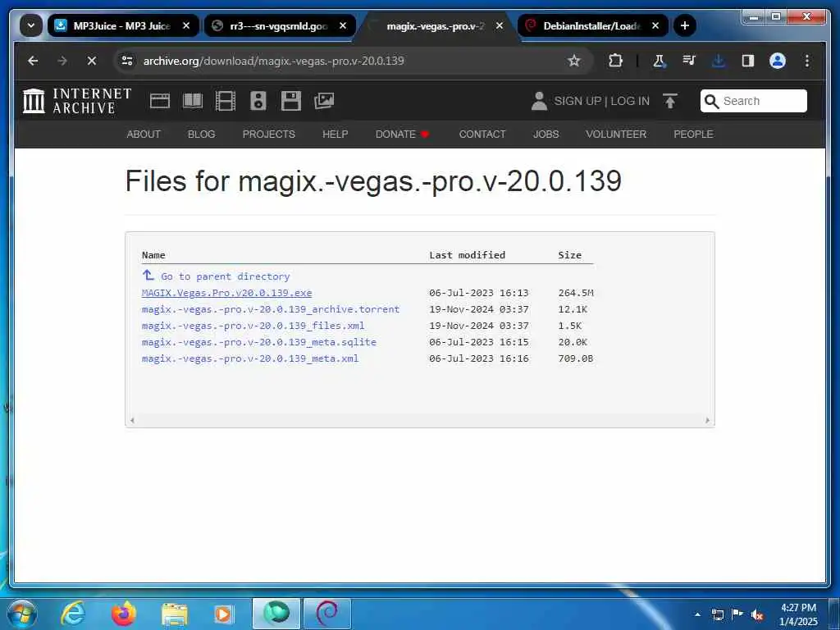Open the Texts book icon
This screenshot has width=840, height=630.
193,101
